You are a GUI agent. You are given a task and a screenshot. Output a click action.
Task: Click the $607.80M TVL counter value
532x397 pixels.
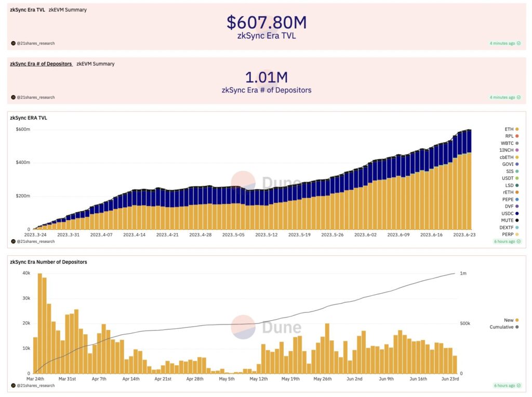[267, 22]
